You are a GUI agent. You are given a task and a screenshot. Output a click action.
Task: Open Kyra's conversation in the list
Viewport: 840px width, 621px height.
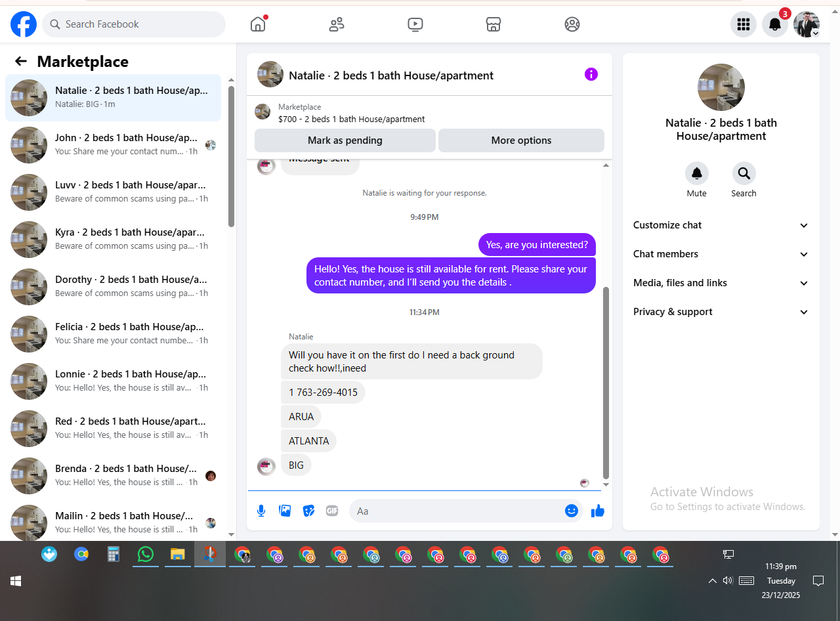coord(113,240)
